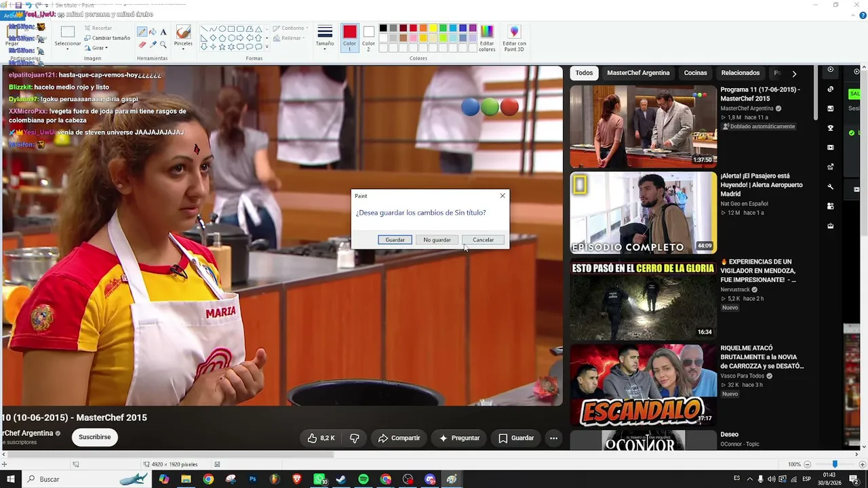Click the Suscribirse button
Screen dimensions: 868x488
click(95, 437)
